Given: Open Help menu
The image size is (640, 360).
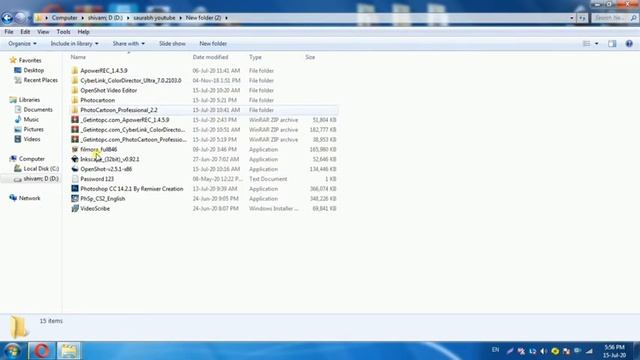Looking at the screenshot, I should 83,32.
